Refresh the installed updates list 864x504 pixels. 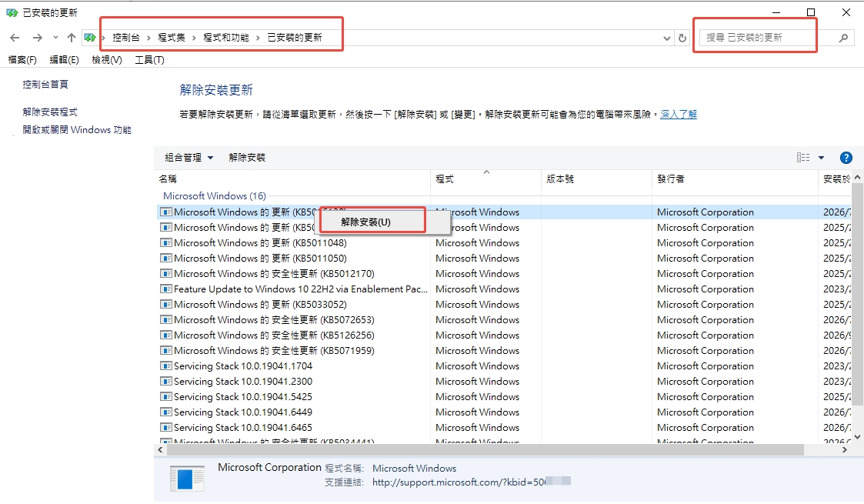coord(682,38)
